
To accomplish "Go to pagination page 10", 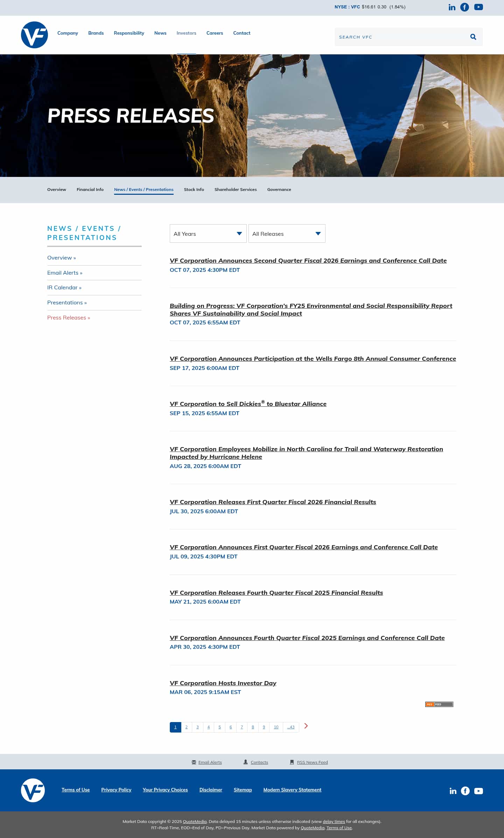I will pyautogui.click(x=276, y=727).
